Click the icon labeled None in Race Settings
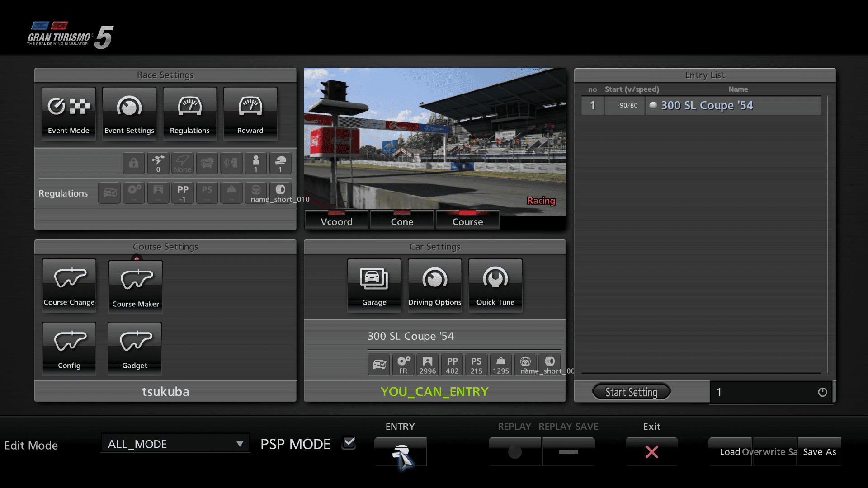This screenshot has height=488, width=868. [183, 163]
